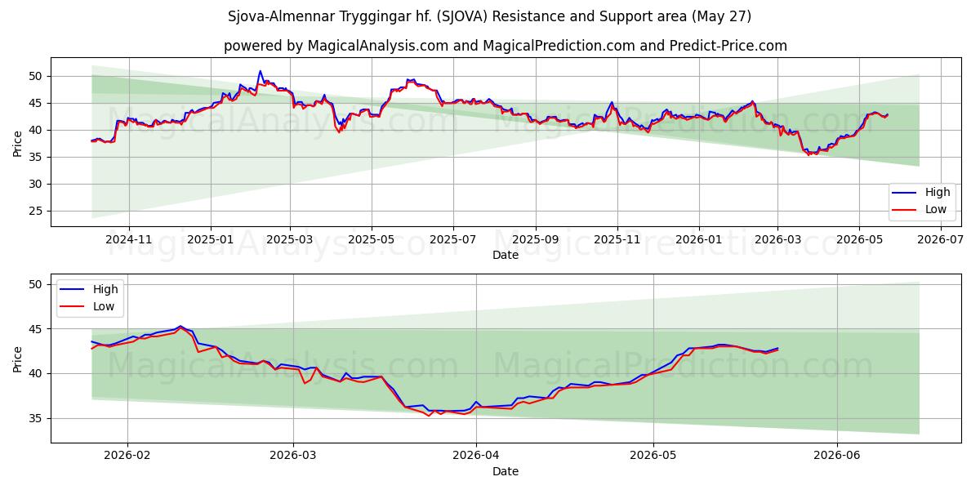980x490 pixels.
Task: Select 'Date' axis label under the zoomed 2026 chart
Action: (505, 471)
